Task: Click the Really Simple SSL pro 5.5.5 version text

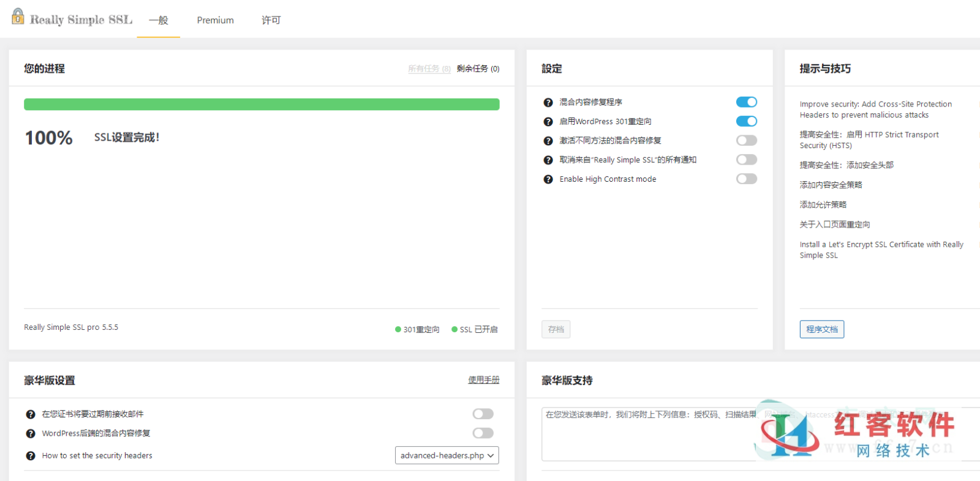Action: [x=71, y=327]
